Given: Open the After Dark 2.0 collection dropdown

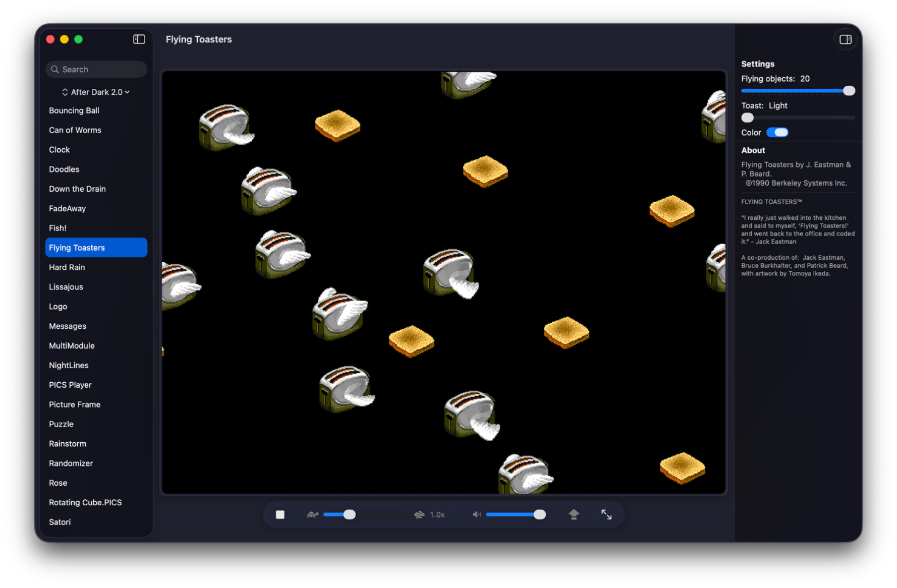Looking at the screenshot, I should pos(96,92).
